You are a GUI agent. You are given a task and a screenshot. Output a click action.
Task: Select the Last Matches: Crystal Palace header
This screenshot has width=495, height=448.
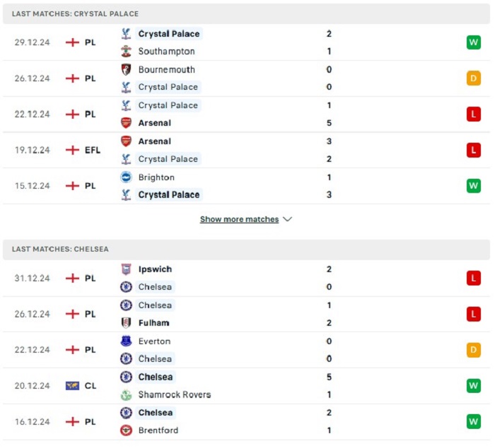246,14
